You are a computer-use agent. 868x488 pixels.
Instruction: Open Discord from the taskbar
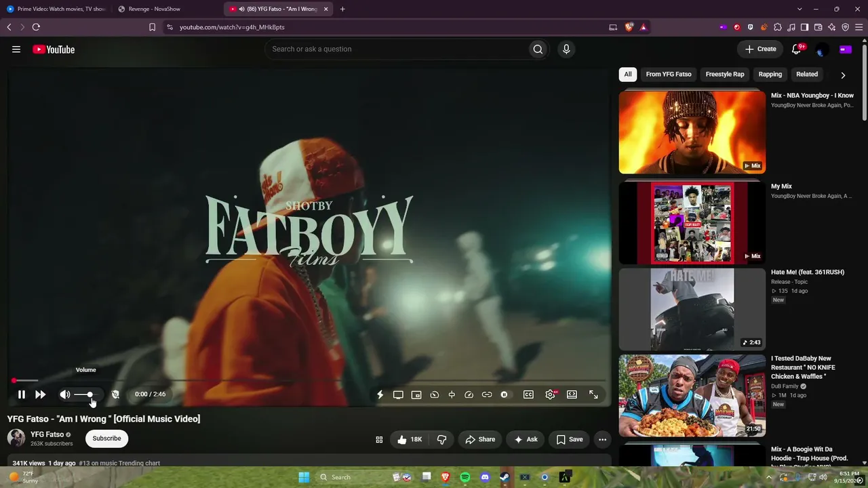coord(485,477)
